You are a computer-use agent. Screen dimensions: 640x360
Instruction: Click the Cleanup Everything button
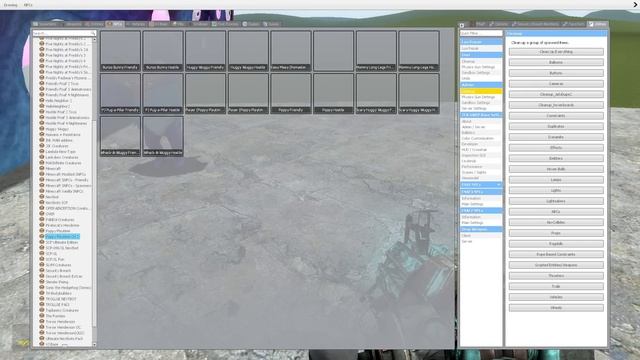tap(556, 52)
